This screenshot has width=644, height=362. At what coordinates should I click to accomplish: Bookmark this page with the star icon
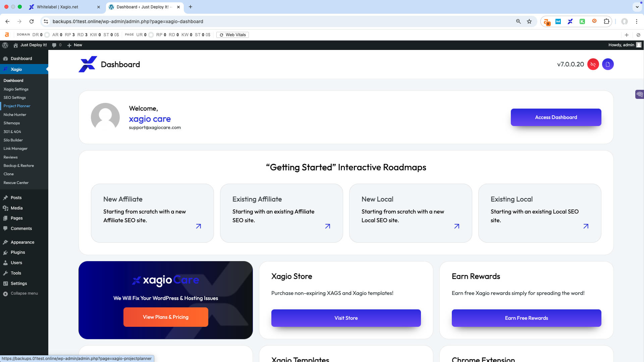click(x=529, y=21)
